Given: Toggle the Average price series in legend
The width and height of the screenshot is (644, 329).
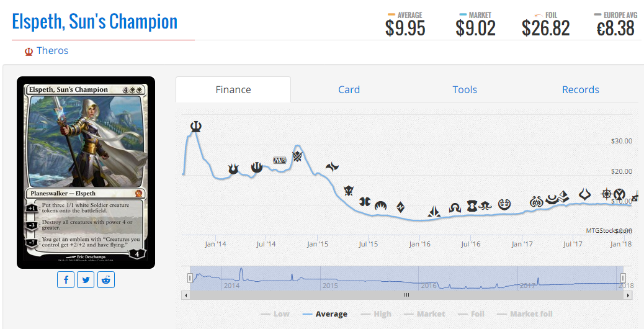Looking at the screenshot, I should pyautogui.click(x=324, y=314).
